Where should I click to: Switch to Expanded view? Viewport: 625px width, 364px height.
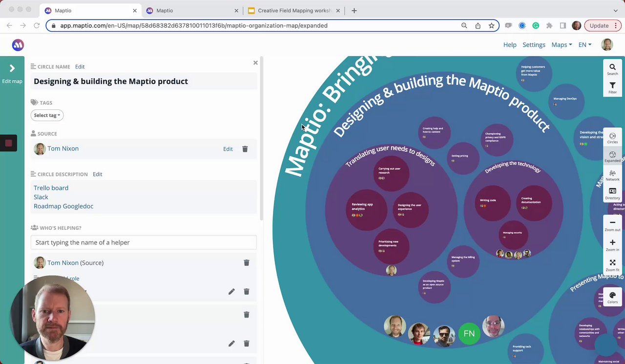coord(612,157)
